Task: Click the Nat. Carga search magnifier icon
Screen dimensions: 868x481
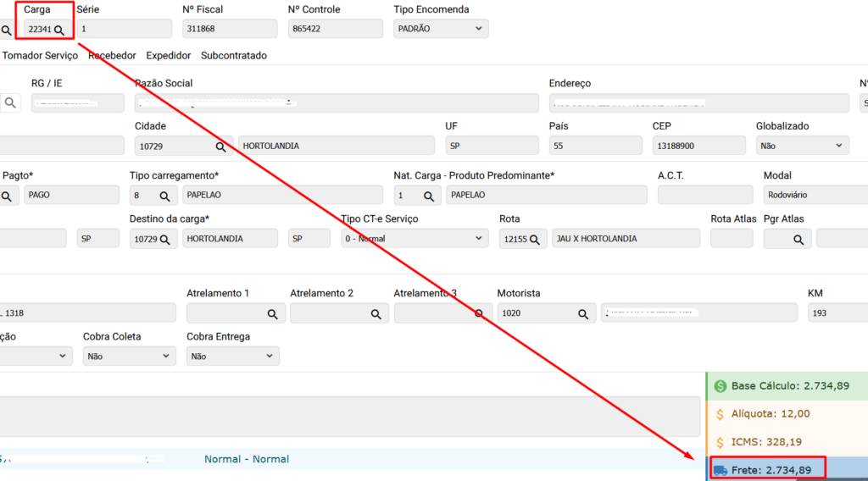Action: [429, 196]
